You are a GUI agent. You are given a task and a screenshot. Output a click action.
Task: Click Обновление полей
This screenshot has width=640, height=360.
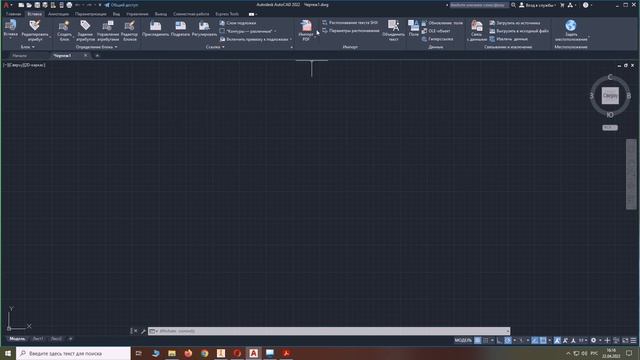pos(442,23)
